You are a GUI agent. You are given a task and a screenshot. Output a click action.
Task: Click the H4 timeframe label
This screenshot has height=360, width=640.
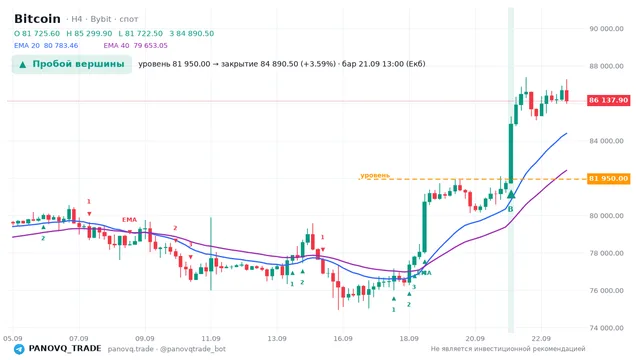click(x=77, y=19)
